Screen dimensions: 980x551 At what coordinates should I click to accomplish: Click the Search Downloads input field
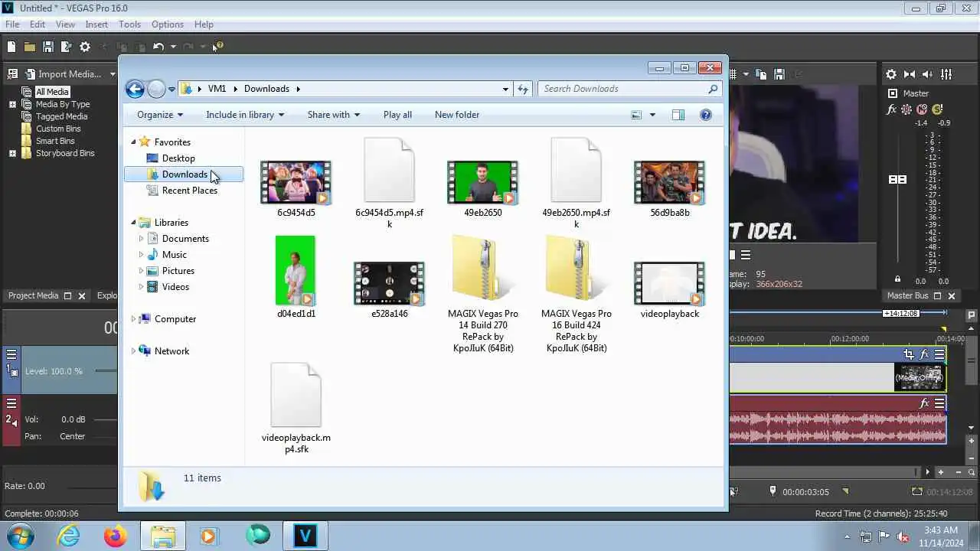point(629,89)
